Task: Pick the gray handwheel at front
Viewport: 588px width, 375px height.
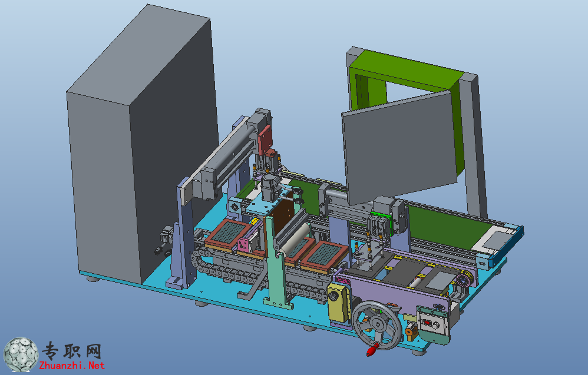Action: (x=377, y=325)
